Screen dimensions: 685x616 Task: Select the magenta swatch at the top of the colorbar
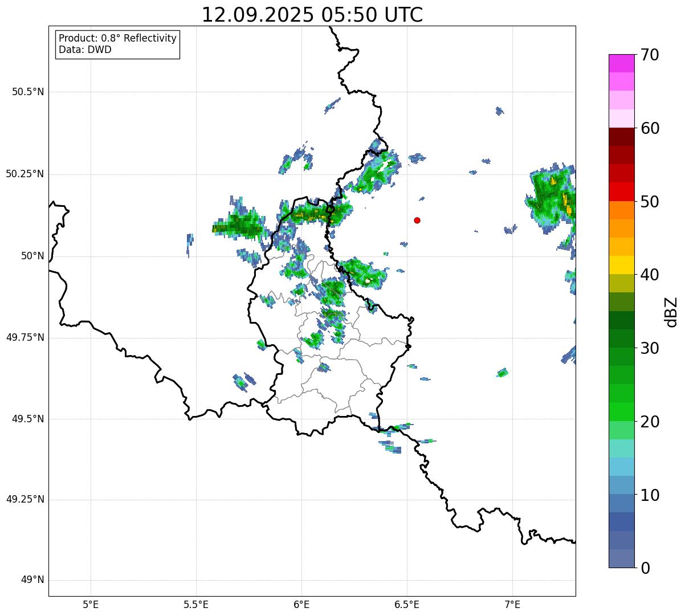621,63
